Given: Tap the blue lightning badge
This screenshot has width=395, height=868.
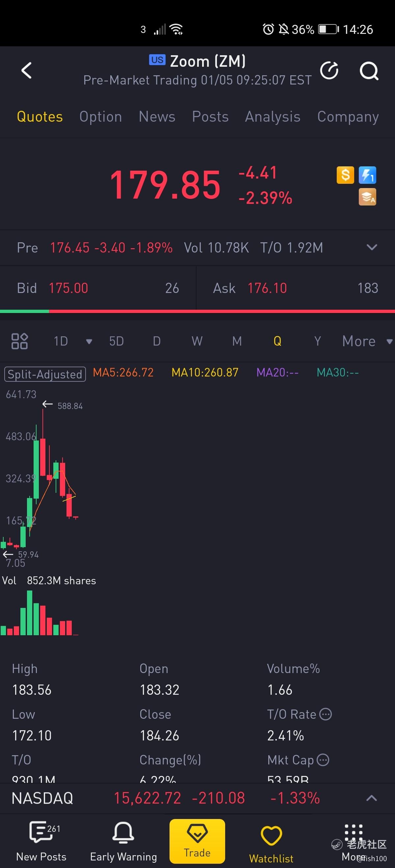Looking at the screenshot, I should 367,175.
